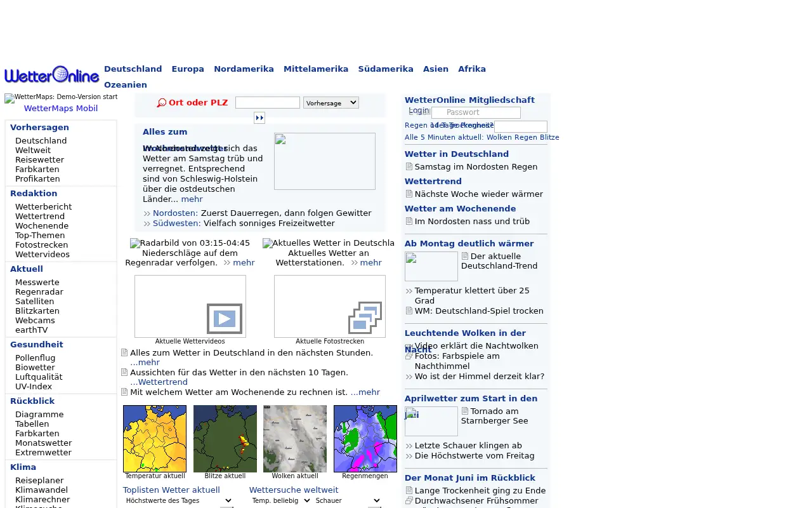Click the document icon beside Lange Trockenheit ging zu Ende
Image resolution: width=812 pixels, height=508 pixels.
point(409,491)
